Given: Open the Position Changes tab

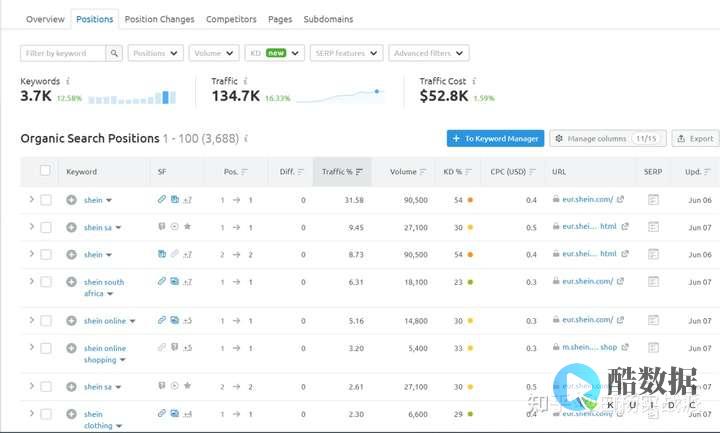Looking at the screenshot, I should click(x=159, y=19).
